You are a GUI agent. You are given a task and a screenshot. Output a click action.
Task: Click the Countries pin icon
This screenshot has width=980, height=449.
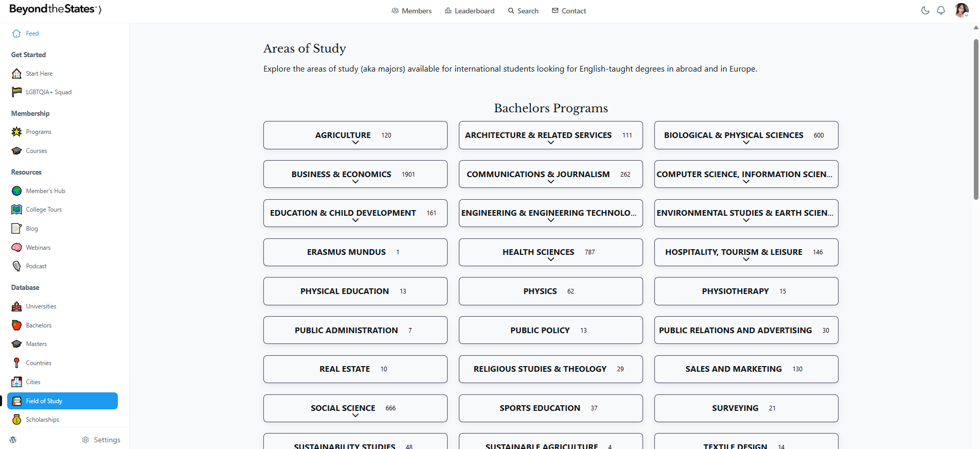tap(16, 363)
